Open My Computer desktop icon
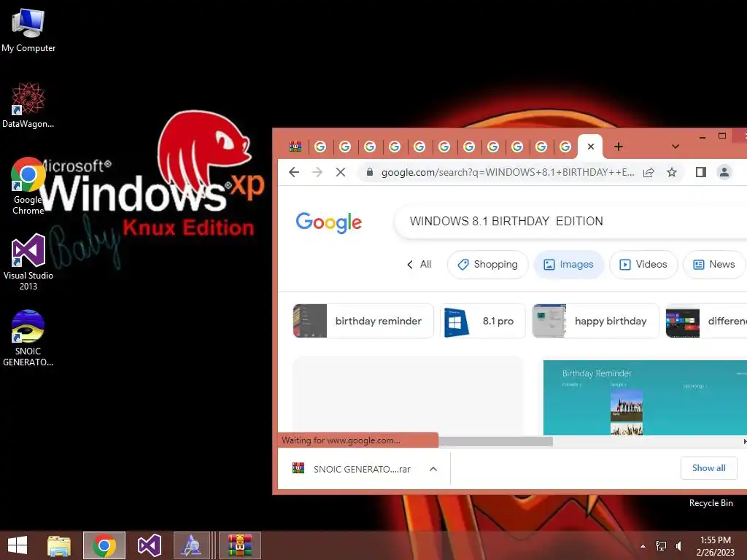 (x=28, y=30)
